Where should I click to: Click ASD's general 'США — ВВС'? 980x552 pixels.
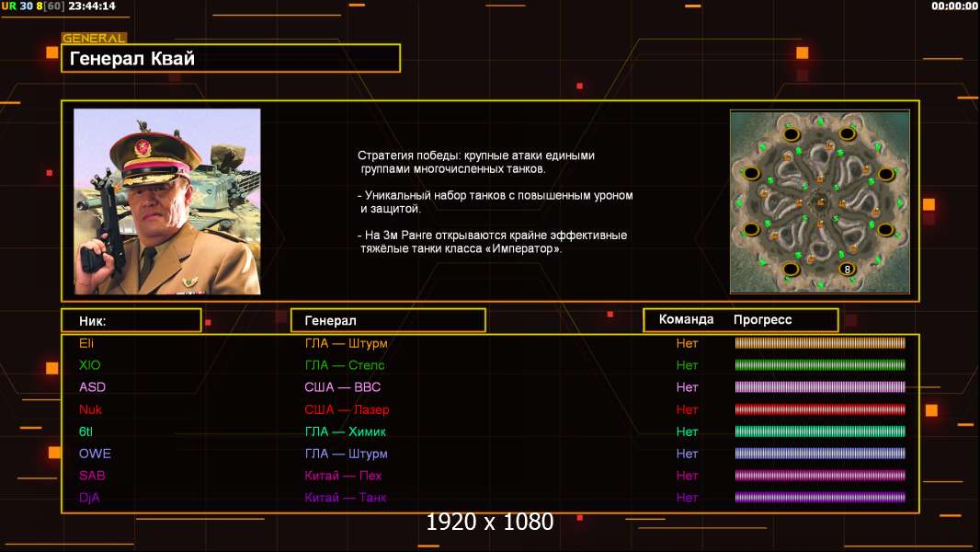click(342, 387)
